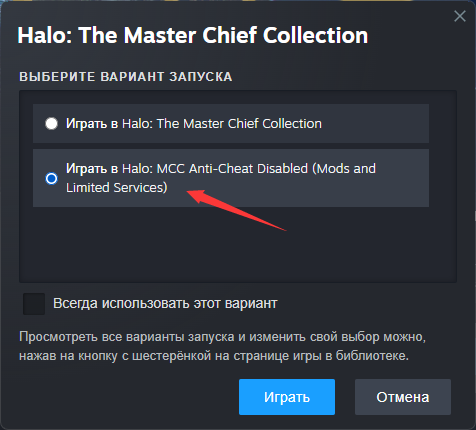Select the Halo: The Master Chief Collection radio button
The image size is (476, 430).
point(51,124)
